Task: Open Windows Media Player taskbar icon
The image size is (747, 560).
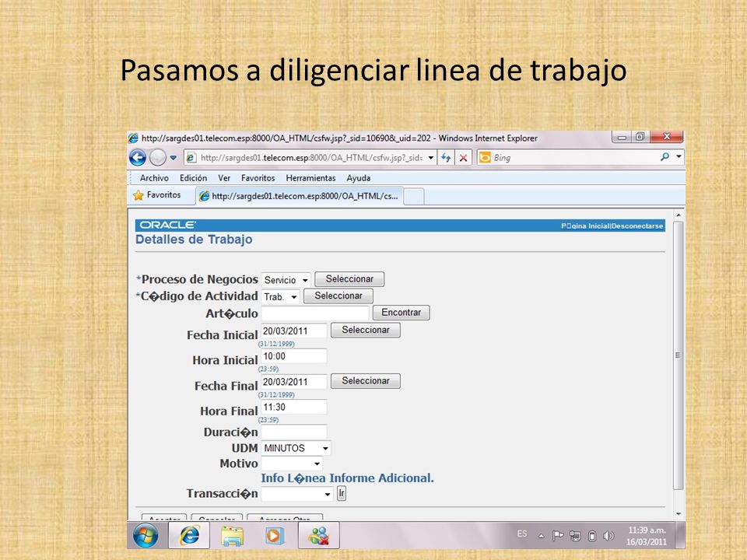Action: tap(274, 536)
